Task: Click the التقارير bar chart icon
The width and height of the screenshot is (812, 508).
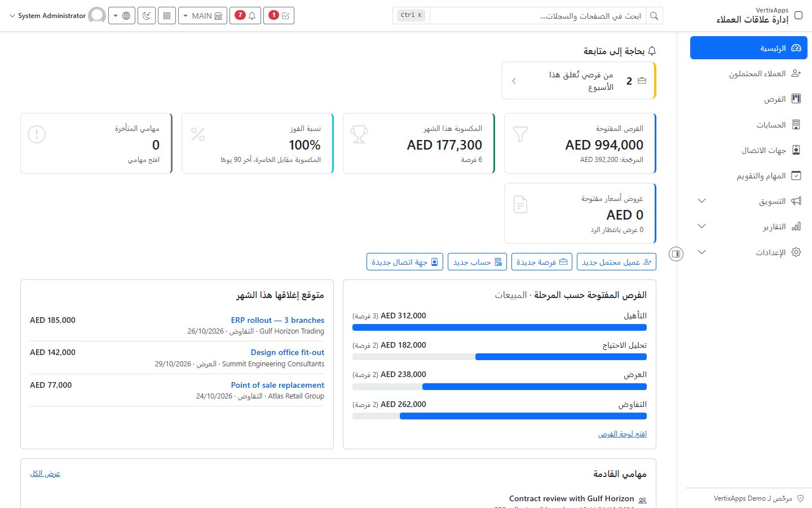Action: pos(796,226)
